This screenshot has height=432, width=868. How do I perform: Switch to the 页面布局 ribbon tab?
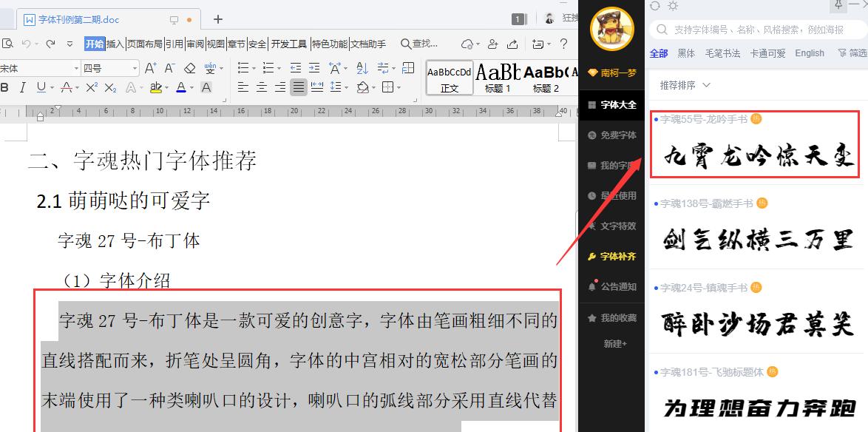coord(145,44)
